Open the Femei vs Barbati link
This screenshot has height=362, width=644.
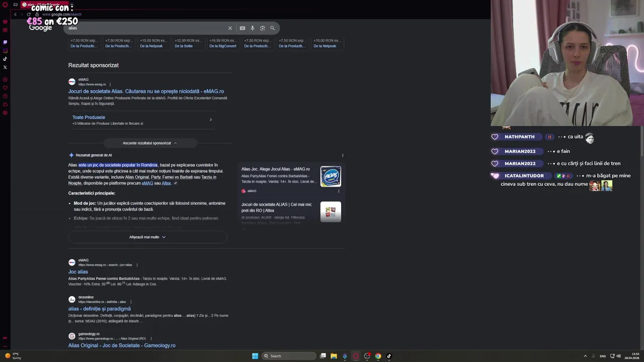178,177
